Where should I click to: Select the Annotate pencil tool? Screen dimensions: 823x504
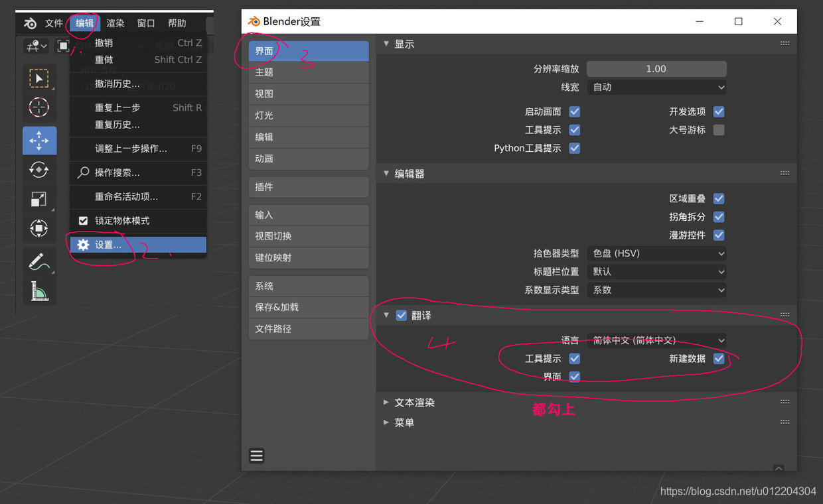tap(39, 261)
